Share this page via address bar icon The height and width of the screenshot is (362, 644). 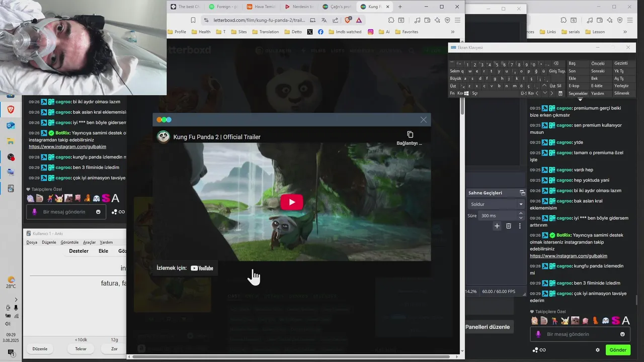click(335, 20)
